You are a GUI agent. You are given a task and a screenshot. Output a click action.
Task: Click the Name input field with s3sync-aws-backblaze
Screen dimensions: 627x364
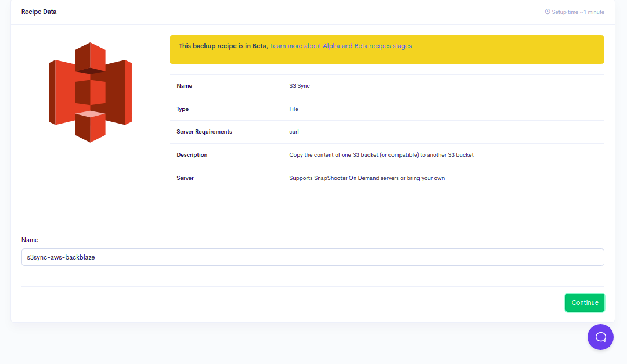tap(313, 257)
